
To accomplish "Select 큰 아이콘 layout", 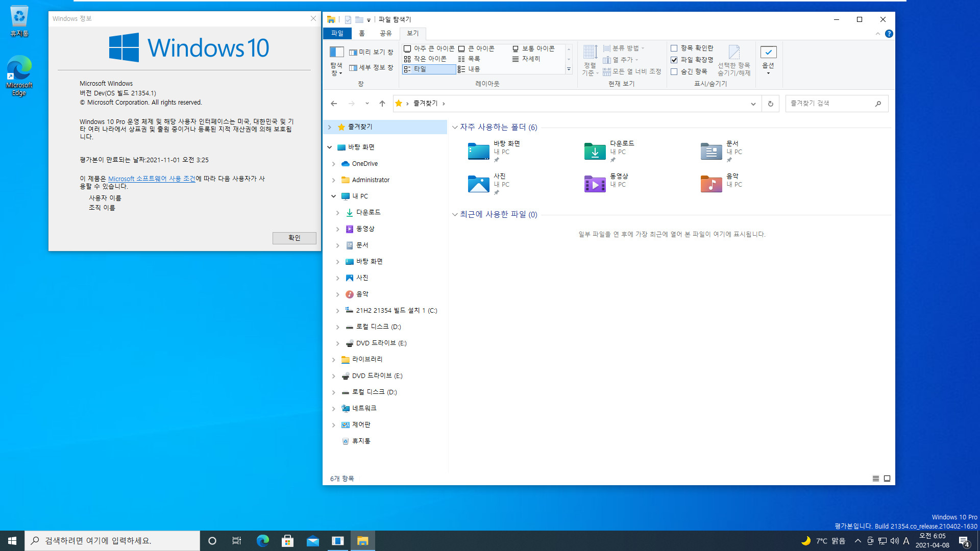I will (x=476, y=48).
